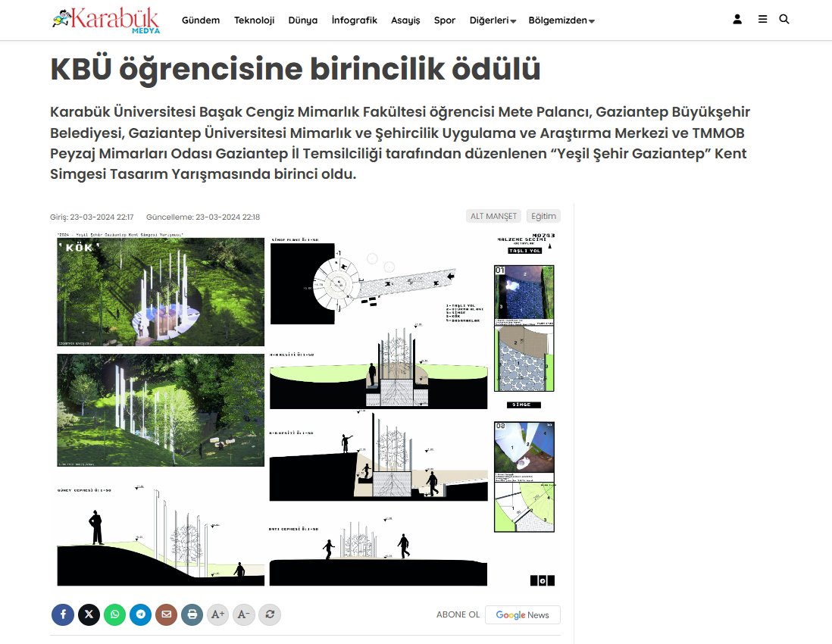The width and height of the screenshot is (832, 644).
Task: Go to Spor section
Action: pos(445,20)
